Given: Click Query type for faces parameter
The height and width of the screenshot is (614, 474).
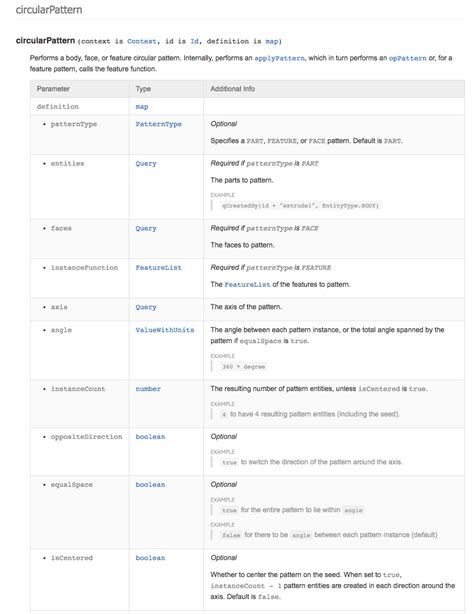Looking at the screenshot, I should (146, 228).
